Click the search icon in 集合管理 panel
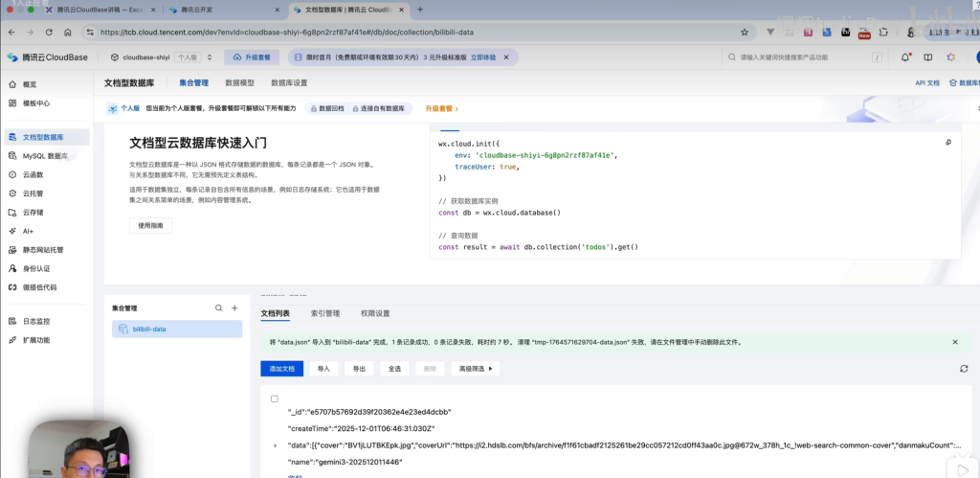Viewport: 980px width, 478px height. [x=219, y=308]
